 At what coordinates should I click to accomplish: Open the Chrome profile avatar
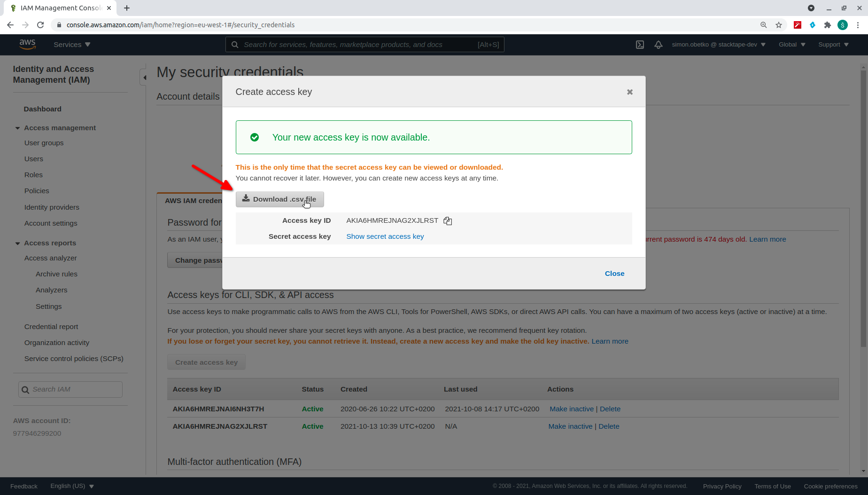[x=843, y=25]
